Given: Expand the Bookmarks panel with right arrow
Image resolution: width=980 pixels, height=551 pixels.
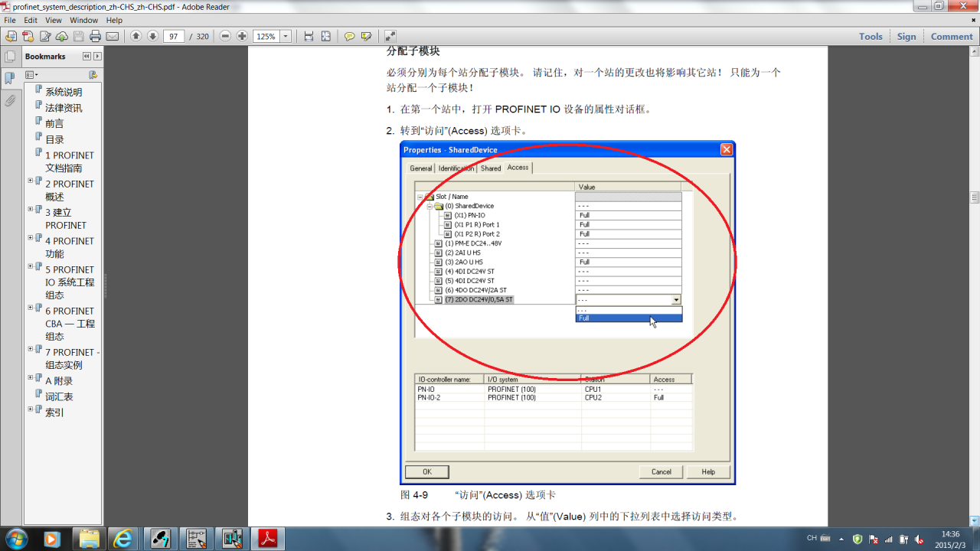Looking at the screenshot, I should pyautogui.click(x=97, y=56).
